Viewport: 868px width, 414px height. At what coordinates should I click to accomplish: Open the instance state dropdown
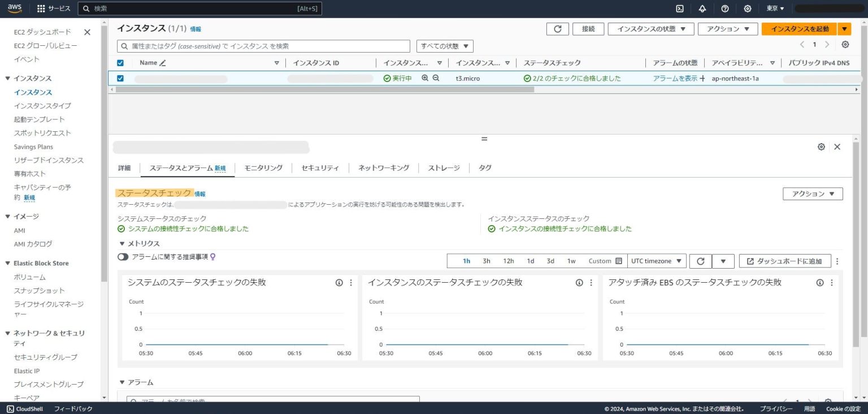click(650, 28)
